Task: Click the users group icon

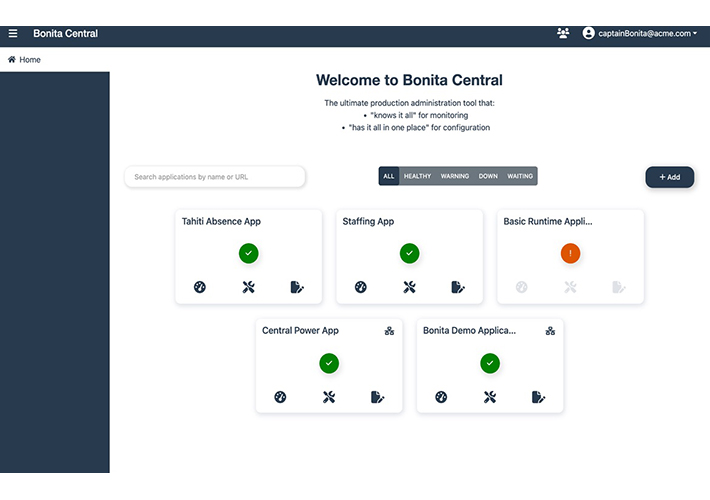Action: coord(563,33)
